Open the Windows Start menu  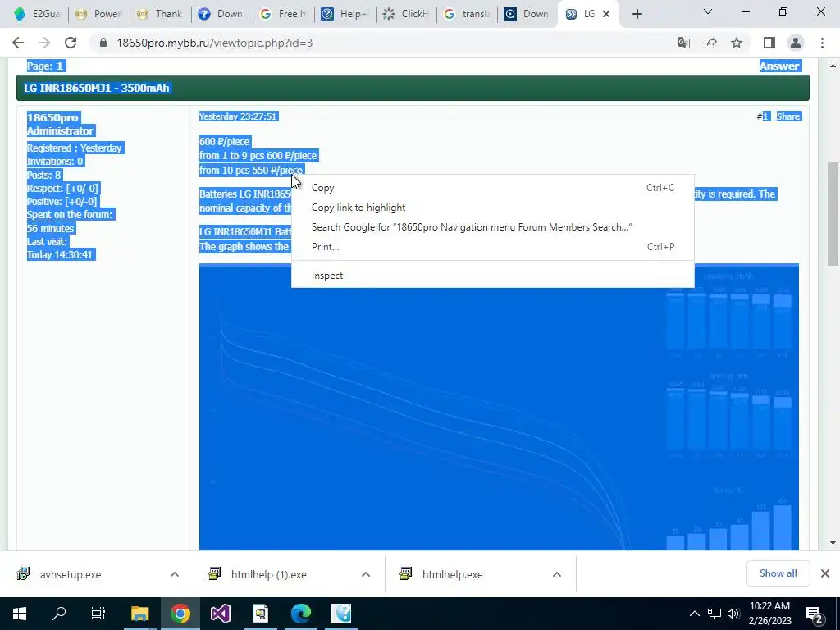coord(20,614)
